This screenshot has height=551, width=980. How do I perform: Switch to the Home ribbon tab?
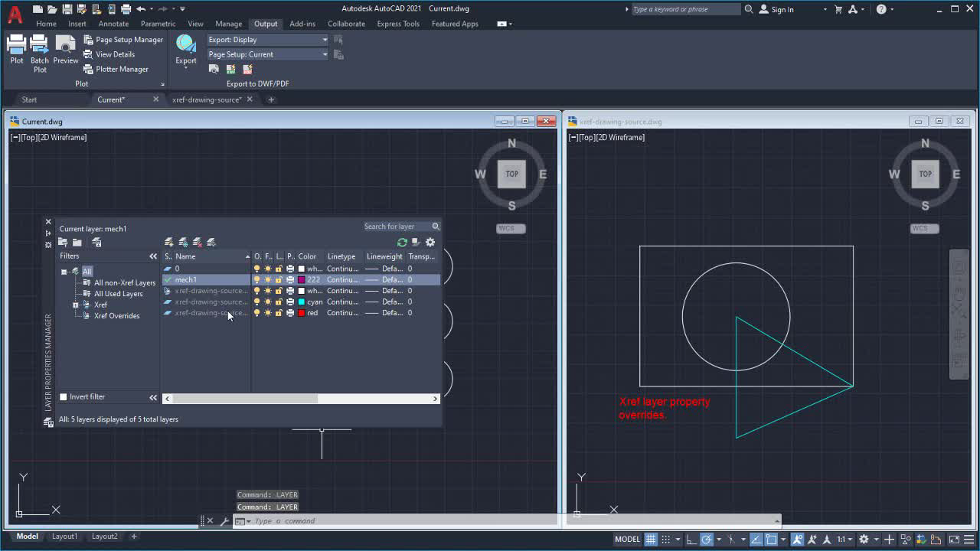click(x=46, y=24)
